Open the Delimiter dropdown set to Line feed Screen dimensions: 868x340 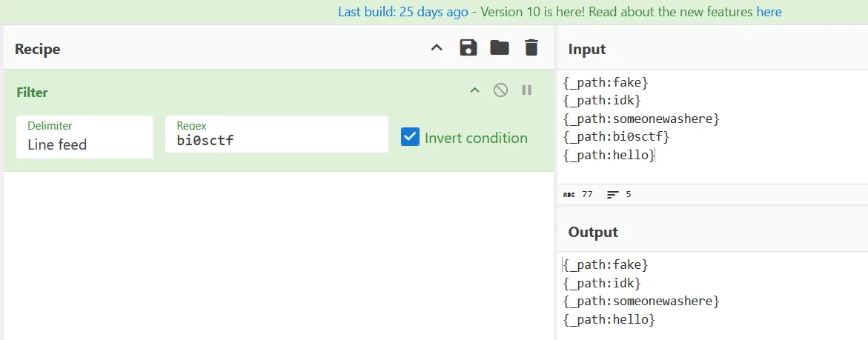(85, 137)
